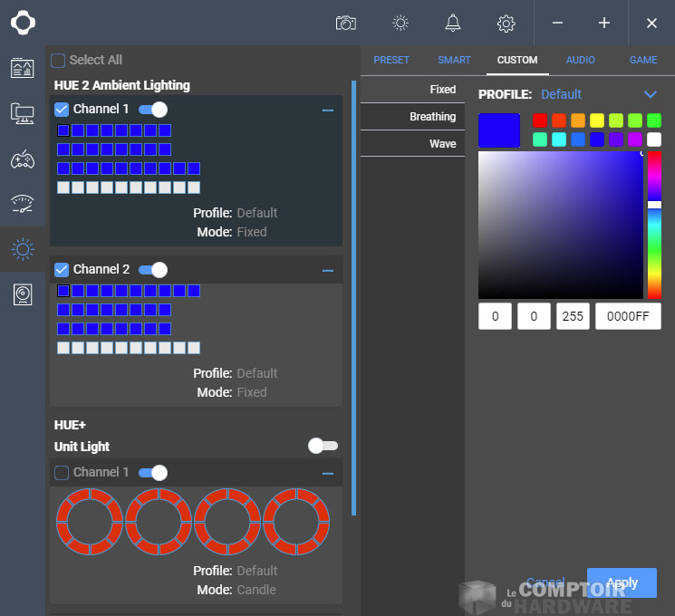Switch to the AUDIO tab
The height and width of the screenshot is (616, 675).
point(581,60)
